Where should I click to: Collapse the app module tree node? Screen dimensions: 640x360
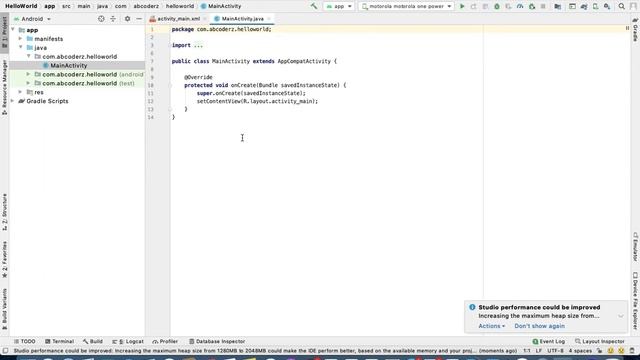click(13, 30)
